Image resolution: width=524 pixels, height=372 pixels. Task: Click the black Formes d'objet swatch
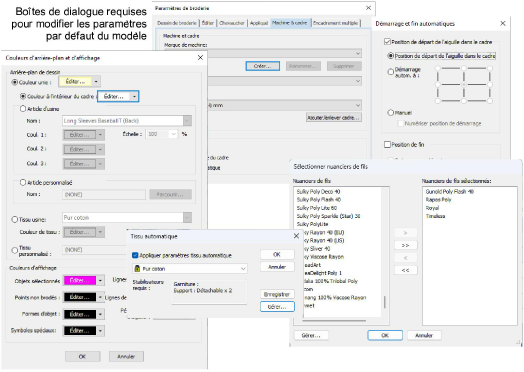pyautogui.click(x=80, y=314)
